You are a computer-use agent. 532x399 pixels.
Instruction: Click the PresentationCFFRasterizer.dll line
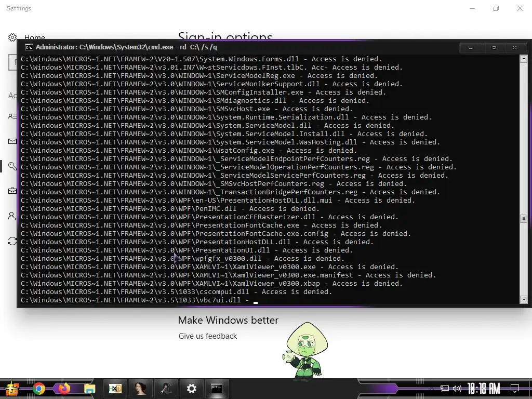point(210,217)
